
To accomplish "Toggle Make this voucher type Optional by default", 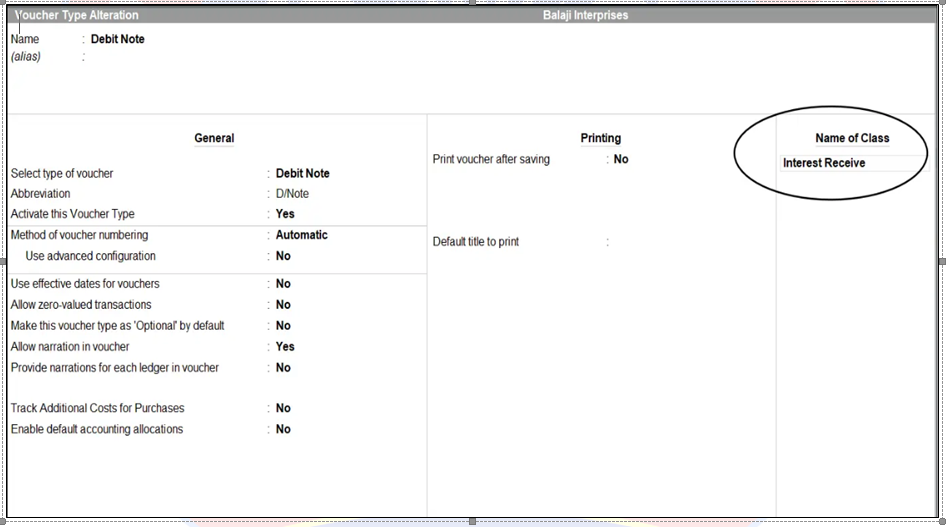I will (283, 326).
